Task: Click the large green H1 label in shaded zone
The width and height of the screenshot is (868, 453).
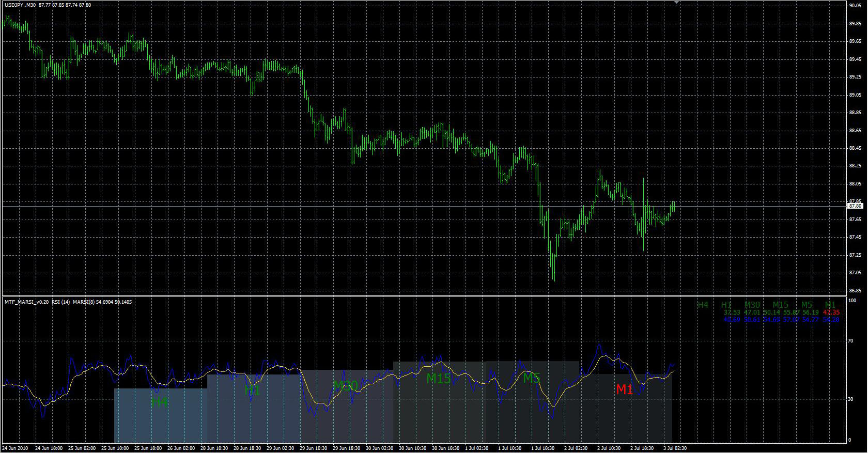Action: 252,390
